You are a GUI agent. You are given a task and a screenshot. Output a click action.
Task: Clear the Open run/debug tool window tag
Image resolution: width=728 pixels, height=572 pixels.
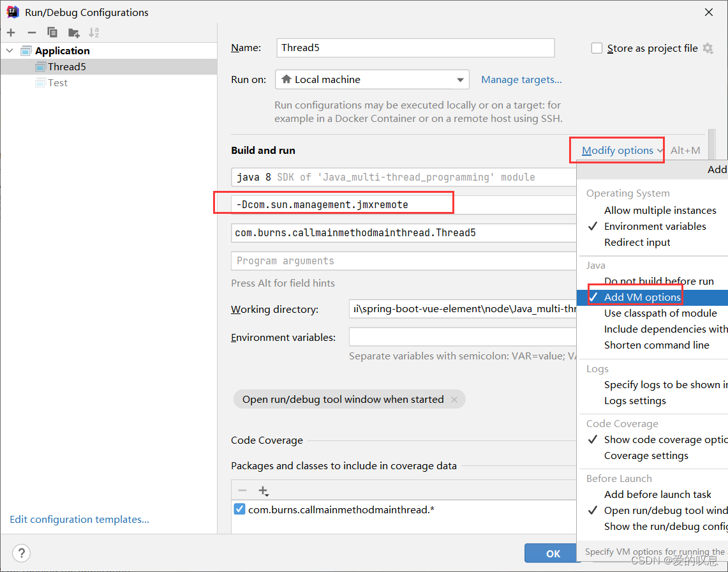tap(454, 399)
